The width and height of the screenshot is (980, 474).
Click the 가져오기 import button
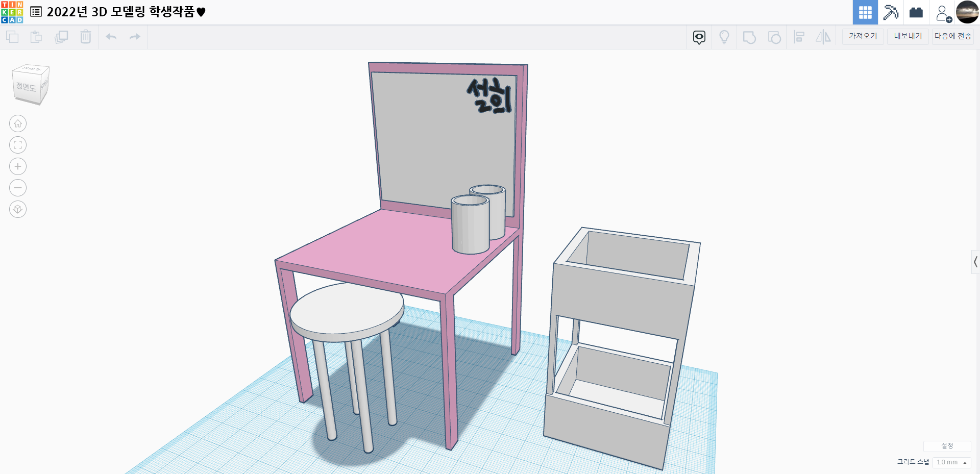(863, 36)
